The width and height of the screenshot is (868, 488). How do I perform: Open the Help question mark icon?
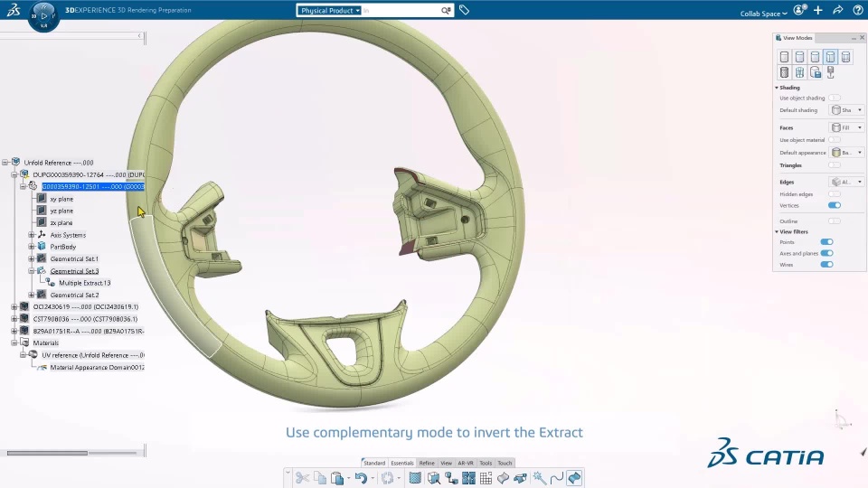coord(857,10)
